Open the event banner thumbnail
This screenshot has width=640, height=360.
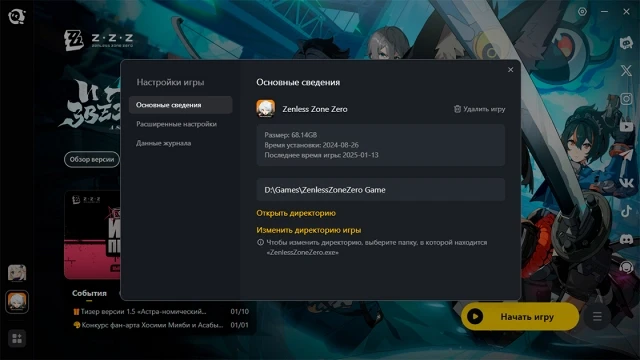(x=93, y=235)
